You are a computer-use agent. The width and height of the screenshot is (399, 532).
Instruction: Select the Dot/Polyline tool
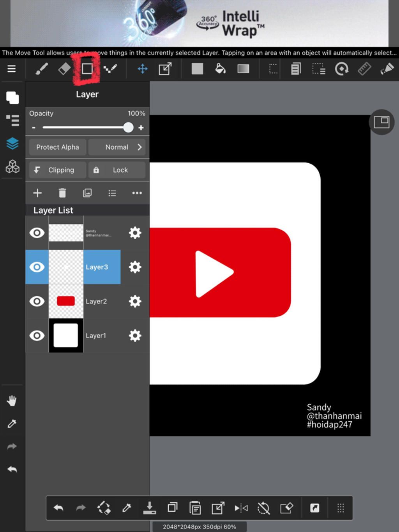coord(110,69)
